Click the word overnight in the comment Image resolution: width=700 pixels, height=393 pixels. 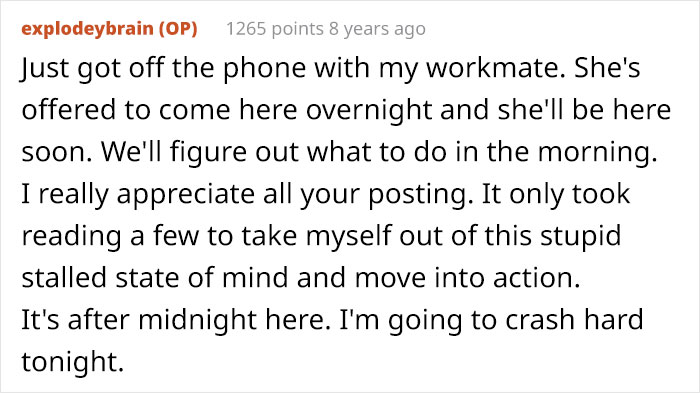[x=369, y=110]
